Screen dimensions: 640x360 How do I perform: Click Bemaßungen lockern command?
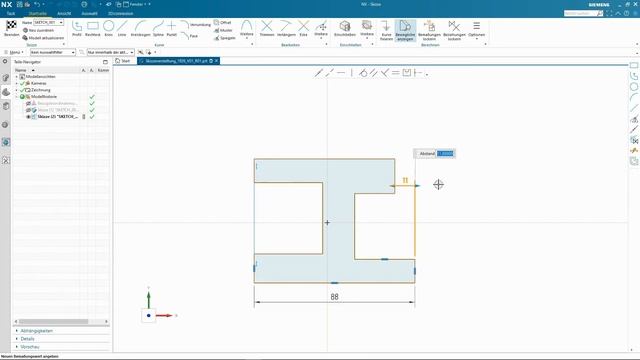pos(429,30)
